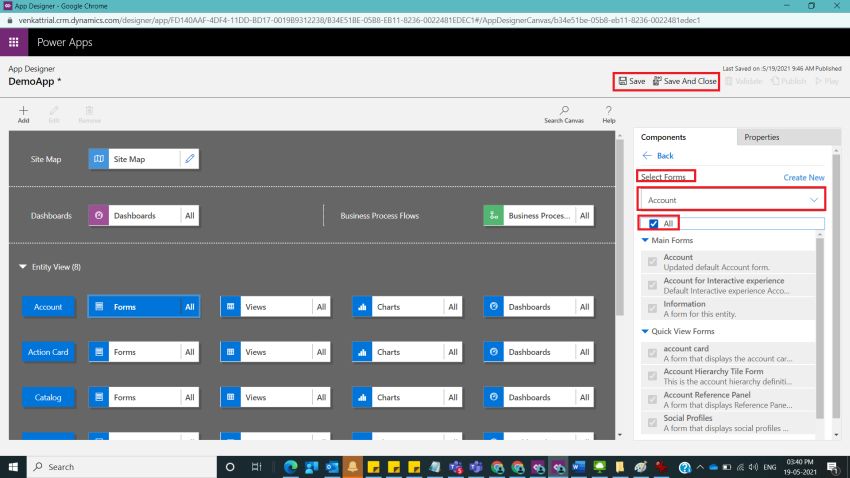Toggle the account card form checkbox
Image resolution: width=850 pixels, height=478 pixels.
[653, 353]
